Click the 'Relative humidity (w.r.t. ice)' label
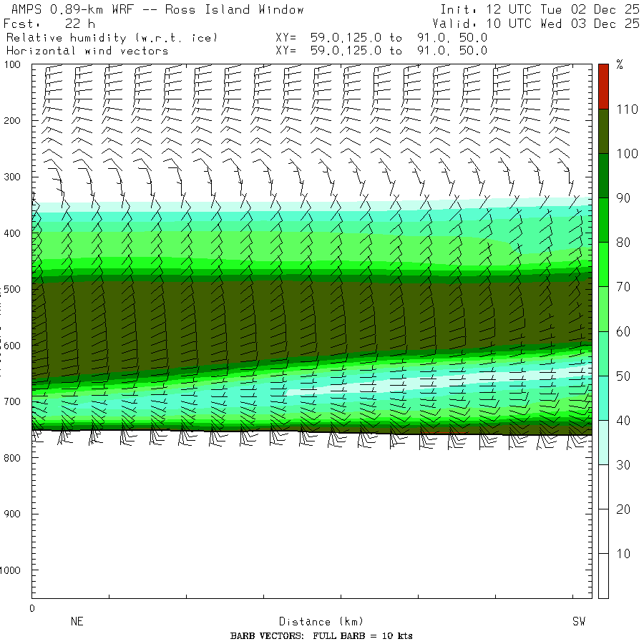Screen dimensions: 644x644 tap(112, 38)
